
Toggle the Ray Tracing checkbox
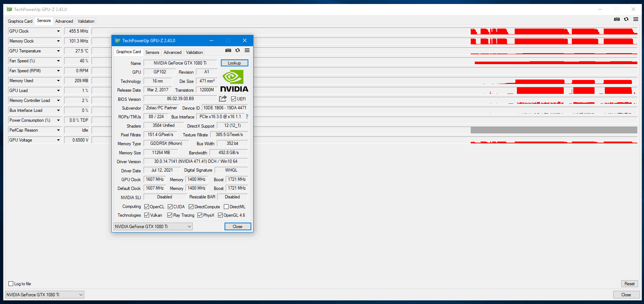click(x=170, y=215)
